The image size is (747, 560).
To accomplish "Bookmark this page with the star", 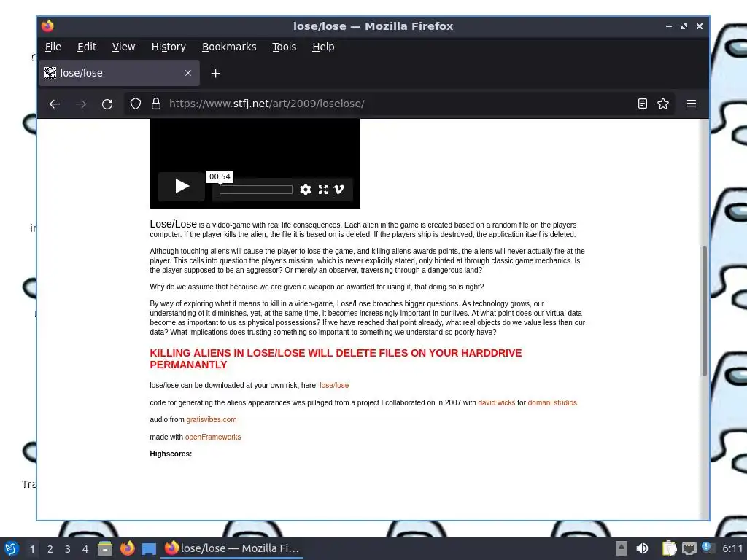I will coord(663,104).
